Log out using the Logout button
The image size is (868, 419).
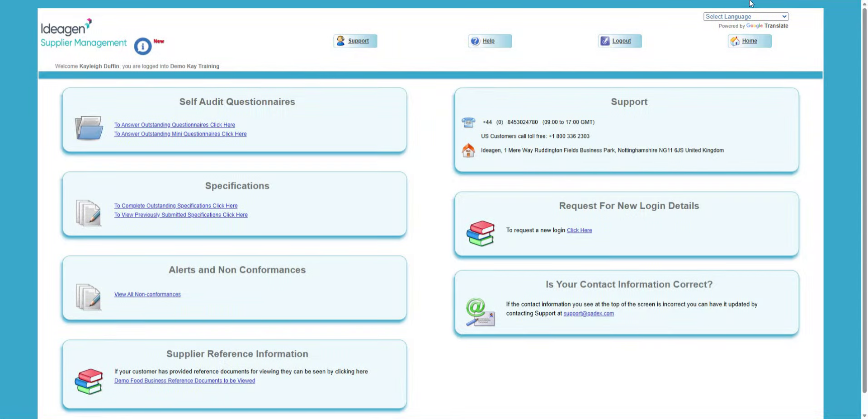pos(620,41)
